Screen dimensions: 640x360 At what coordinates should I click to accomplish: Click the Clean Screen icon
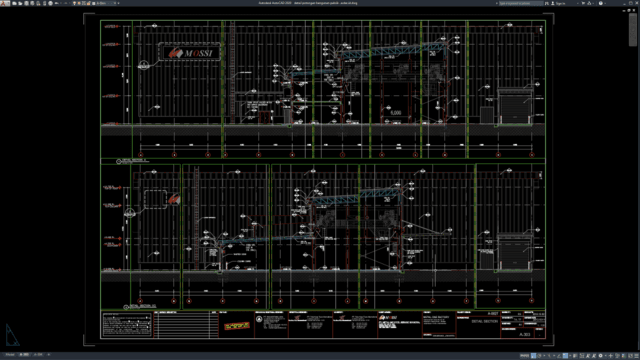tap(630, 356)
